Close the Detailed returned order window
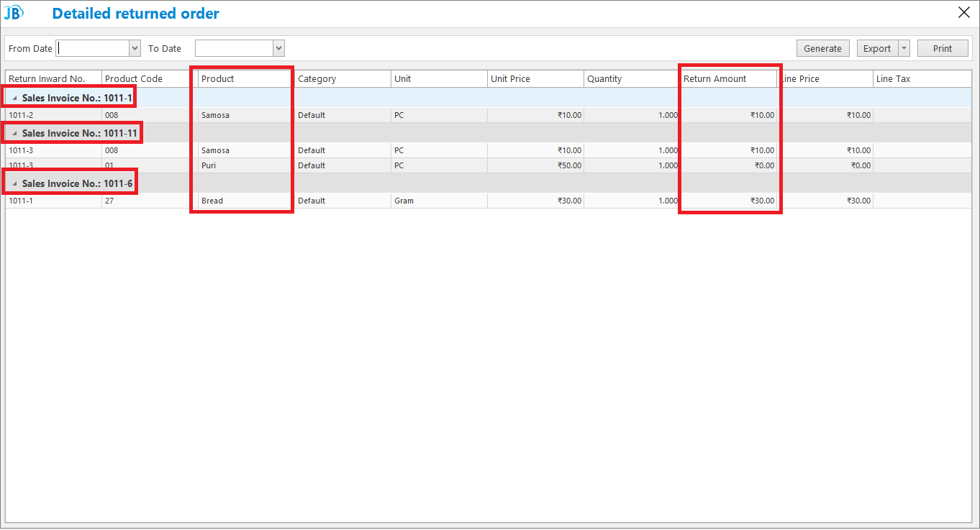The height and width of the screenshot is (530, 980). tap(964, 12)
